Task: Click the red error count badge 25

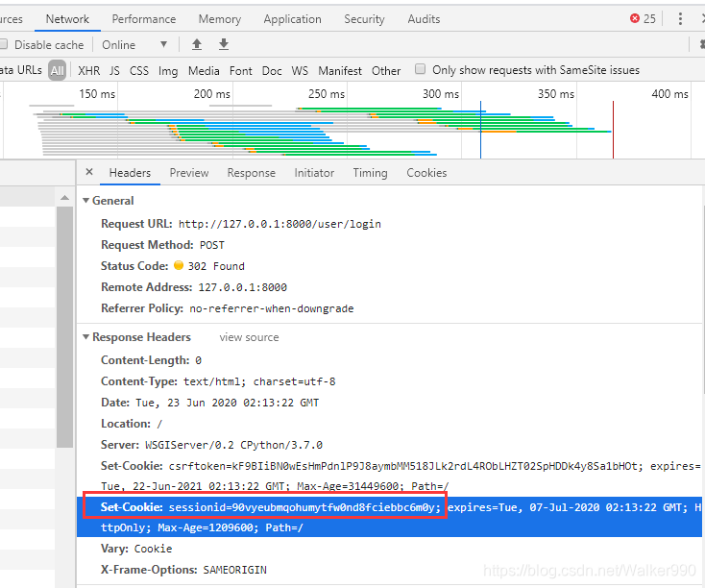Action: pos(643,19)
